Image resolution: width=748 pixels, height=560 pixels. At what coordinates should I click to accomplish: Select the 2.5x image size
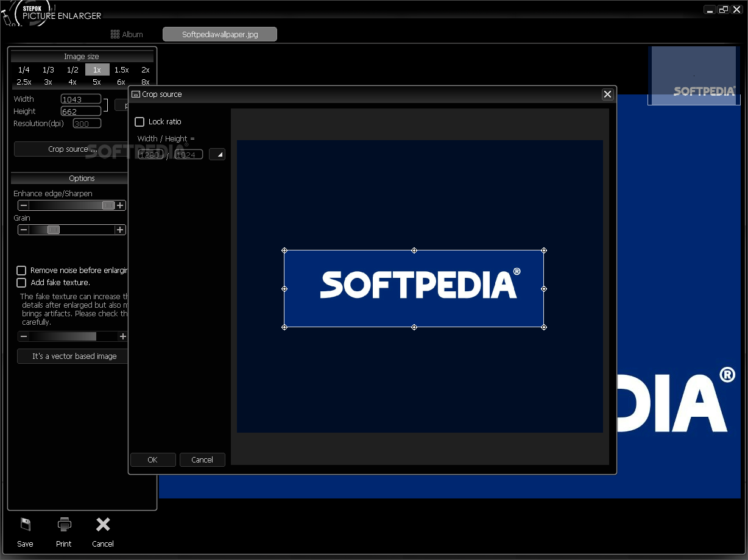click(24, 82)
